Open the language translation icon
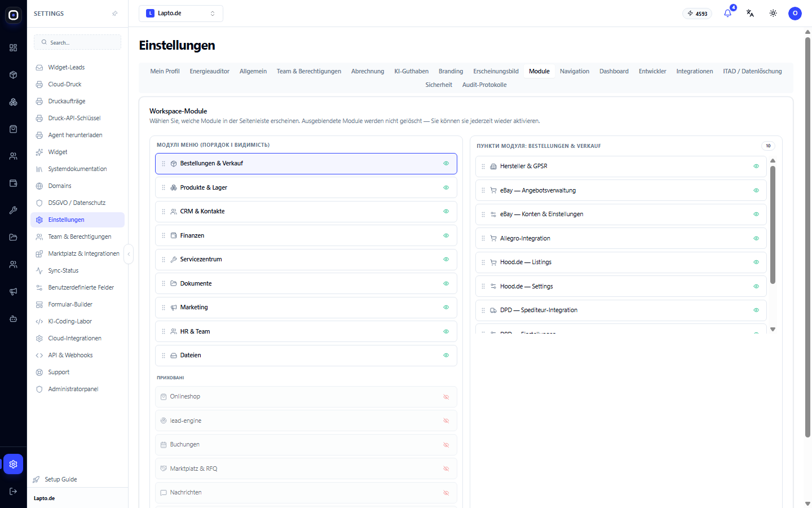The width and height of the screenshot is (812, 508). click(750, 14)
